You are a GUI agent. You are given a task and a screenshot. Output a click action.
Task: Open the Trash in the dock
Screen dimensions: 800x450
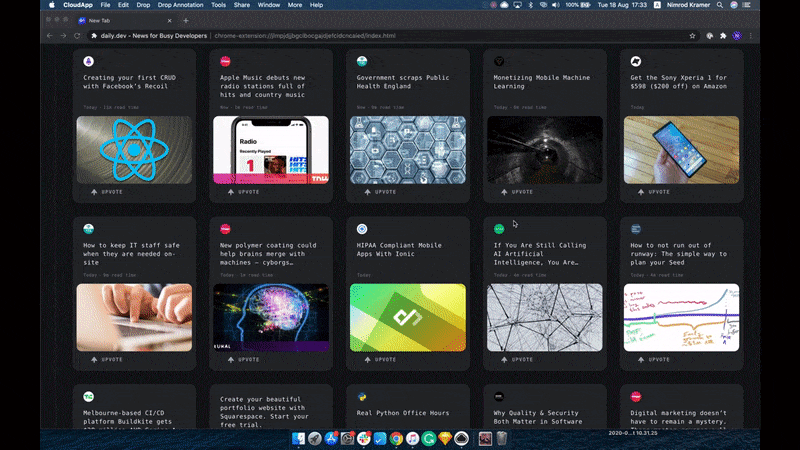pyautogui.click(x=502, y=438)
